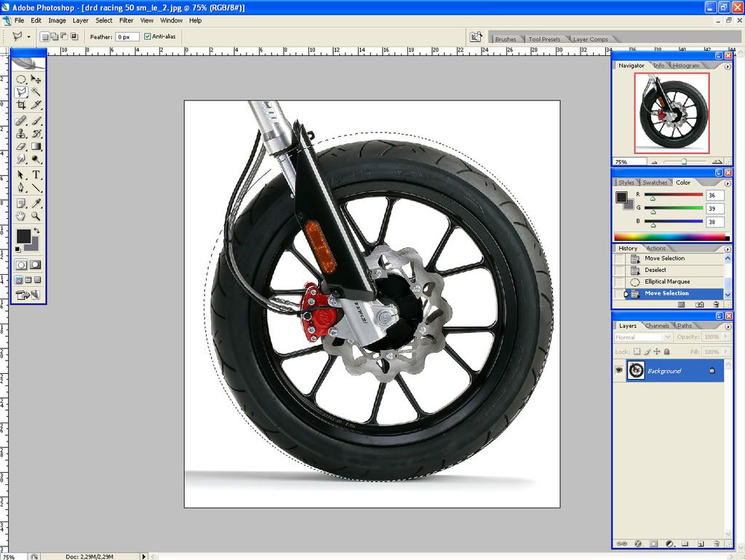745x560 pixels.
Task: Open the Color panel options menu
Action: (728, 183)
